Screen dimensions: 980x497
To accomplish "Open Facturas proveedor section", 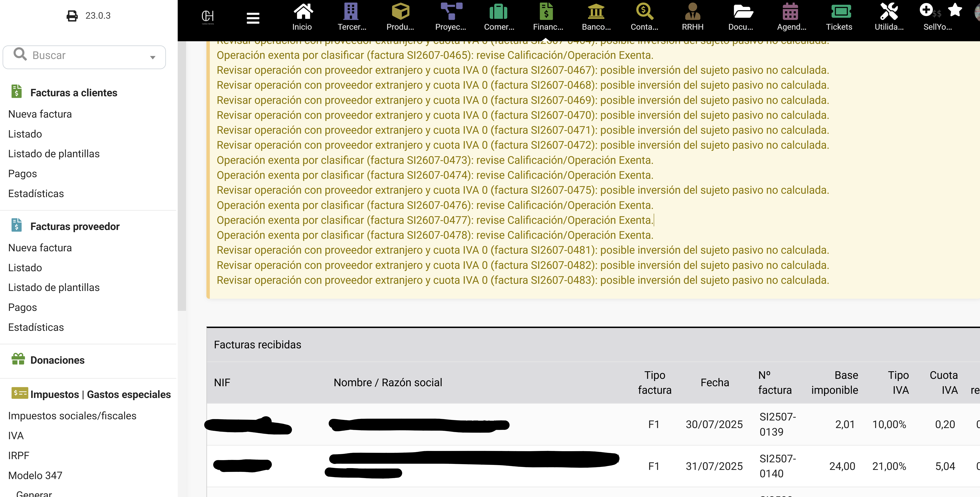I will [x=75, y=227].
